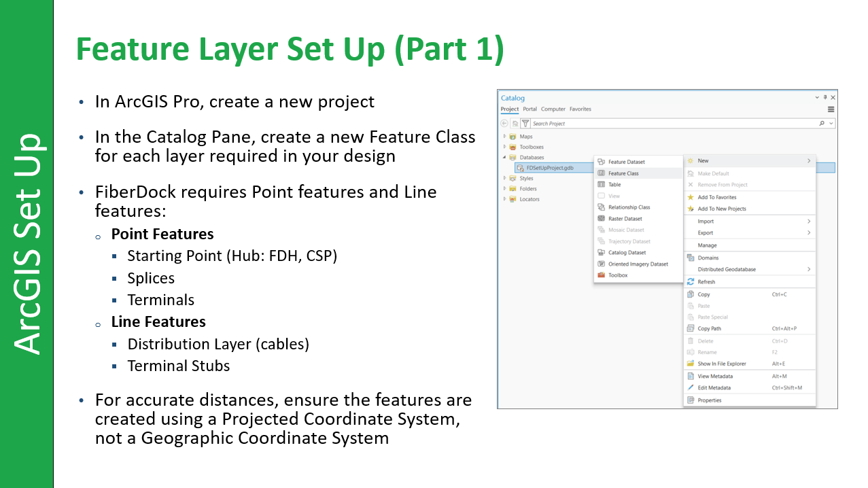Select Add To New Projects

pos(750,209)
